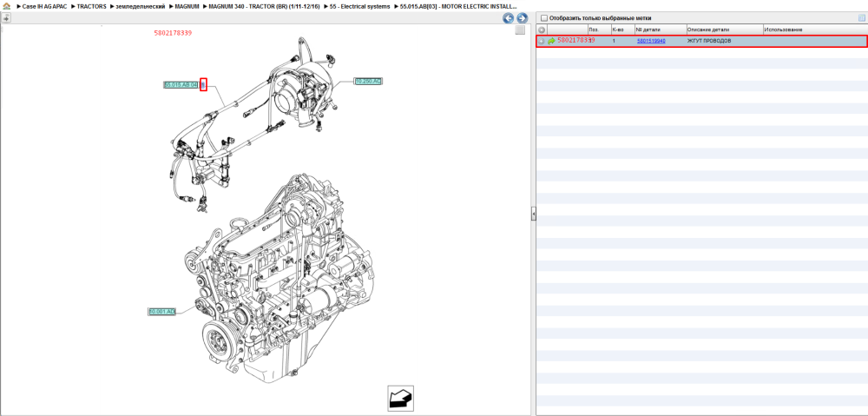868x416 pixels.
Task: Click 'Использование' column header
Action: [x=815, y=30]
